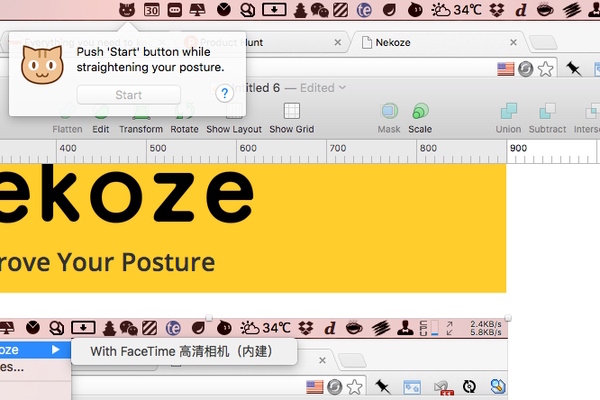Click the gray circular arrow icon in upper address bar
This screenshot has width=600, height=400.
coord(526,69)
